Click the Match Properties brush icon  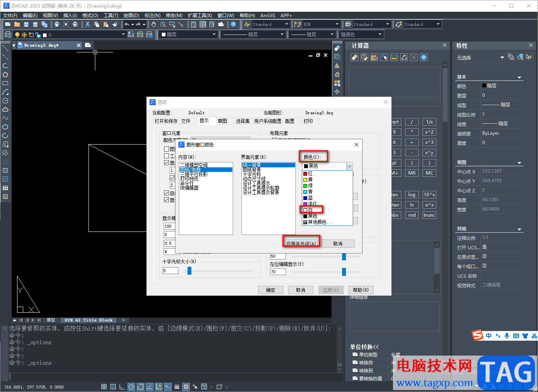[115, 24]
